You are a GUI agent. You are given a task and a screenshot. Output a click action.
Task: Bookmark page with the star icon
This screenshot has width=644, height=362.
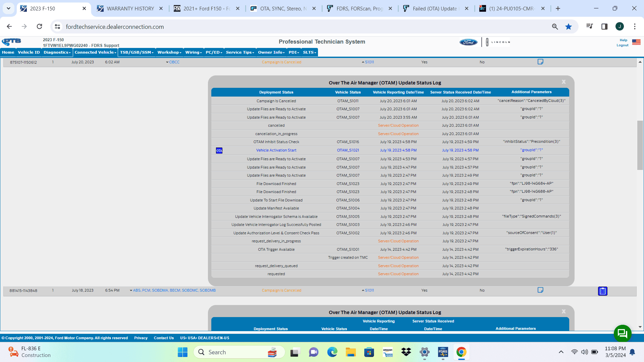(x=568, y=27)
